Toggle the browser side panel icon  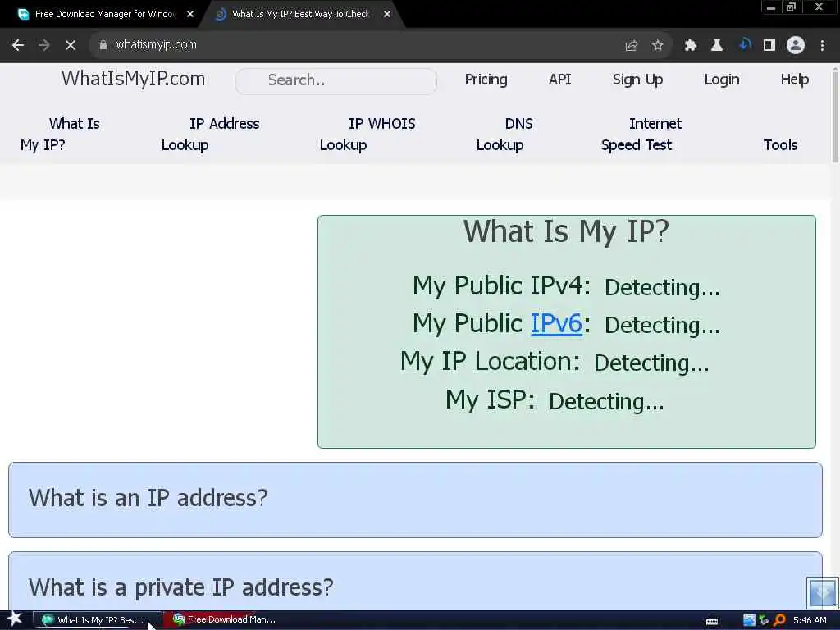[x=769, y=46]
